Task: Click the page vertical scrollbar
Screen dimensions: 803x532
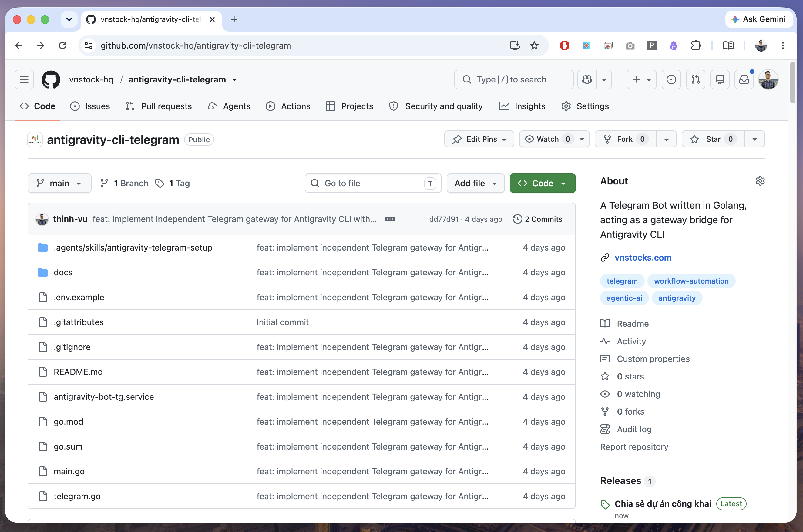Action: click(x=792, y=82)
